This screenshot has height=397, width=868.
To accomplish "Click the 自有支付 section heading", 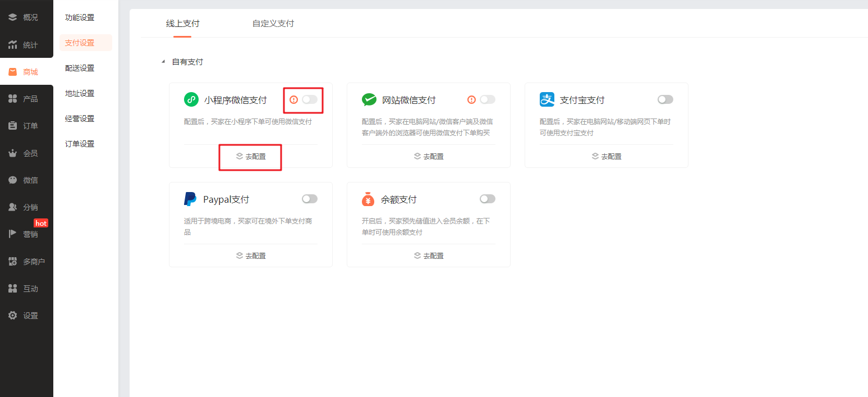I will coord(187,62).
